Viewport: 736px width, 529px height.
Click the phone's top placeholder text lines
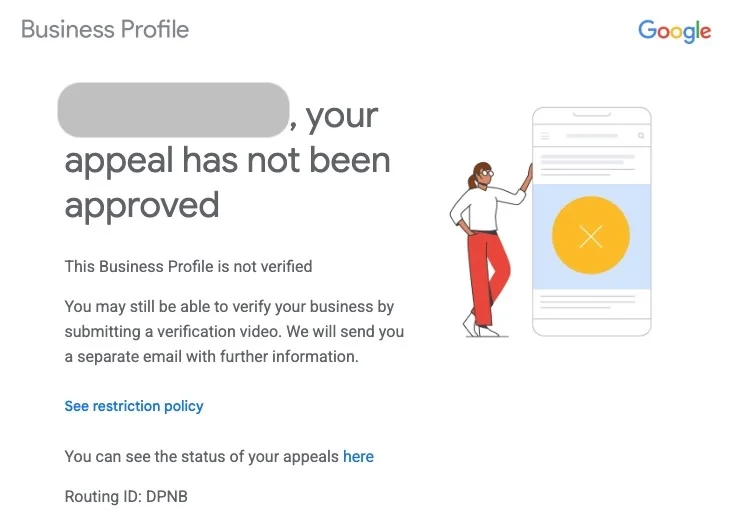(587, 164)
